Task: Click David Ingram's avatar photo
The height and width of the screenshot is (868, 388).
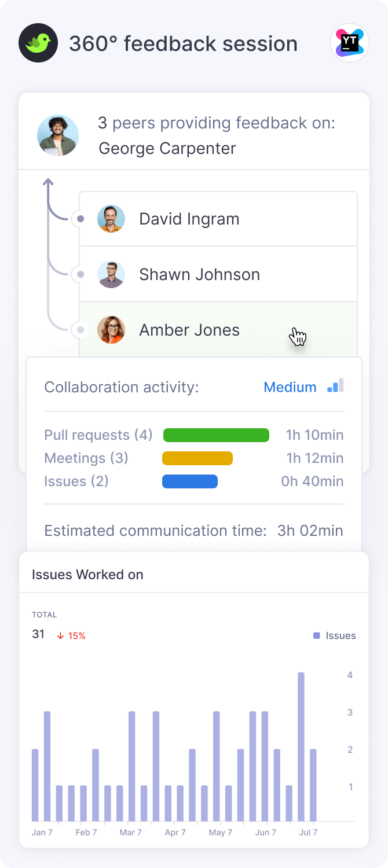Action: (x=111, y=219)
